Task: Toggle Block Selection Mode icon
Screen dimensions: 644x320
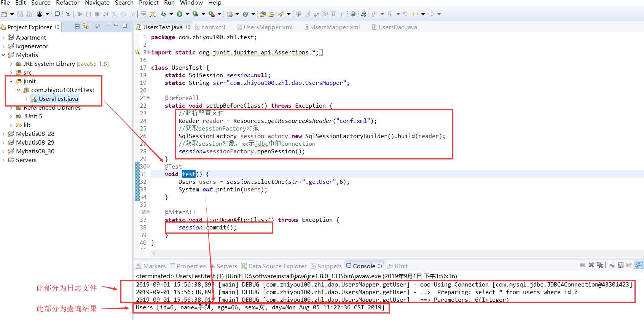Action: click(x=333, y=14)
